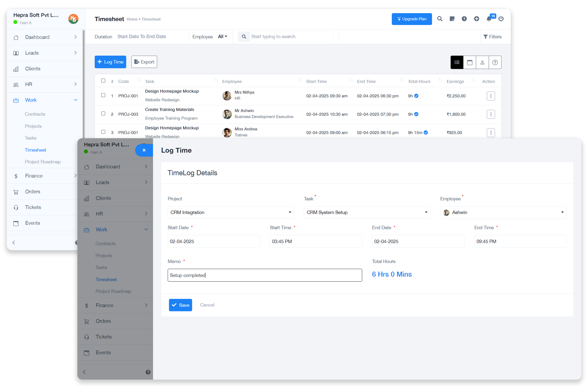This screenshot has height=388, width=588.
Task: Click the Start Time field 03:45 PM
Action: [x=316, y=241]
